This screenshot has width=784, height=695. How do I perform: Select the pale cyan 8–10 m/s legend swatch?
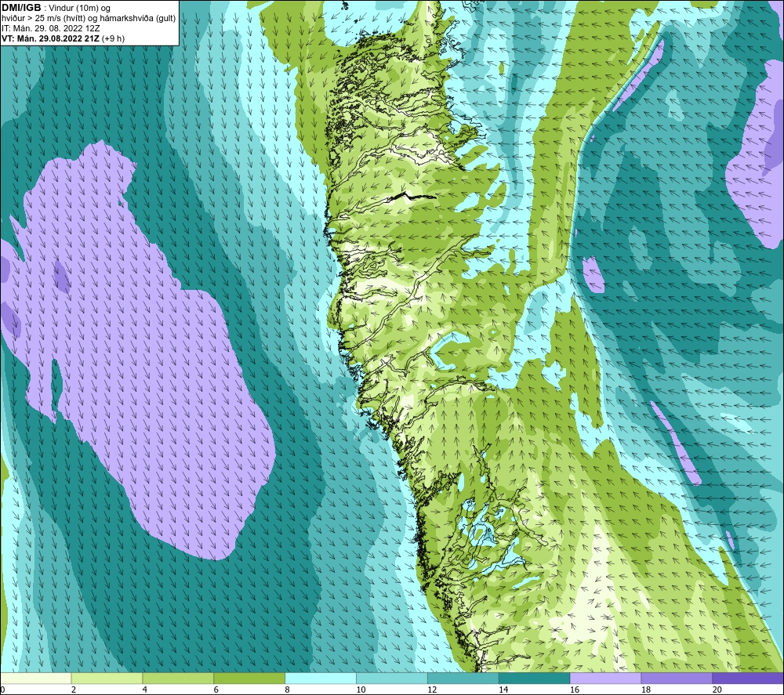click(x=321, y=678)
